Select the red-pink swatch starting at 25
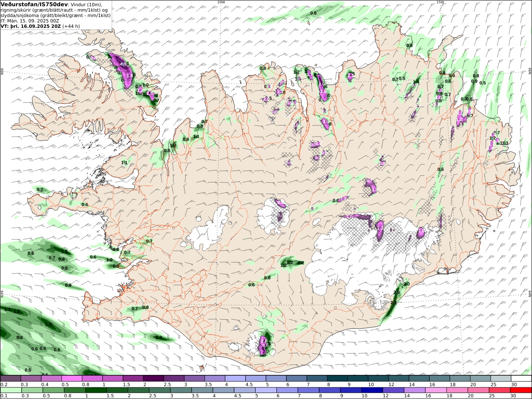This screenshot has width=532, height=399. [x=499, y=390]
